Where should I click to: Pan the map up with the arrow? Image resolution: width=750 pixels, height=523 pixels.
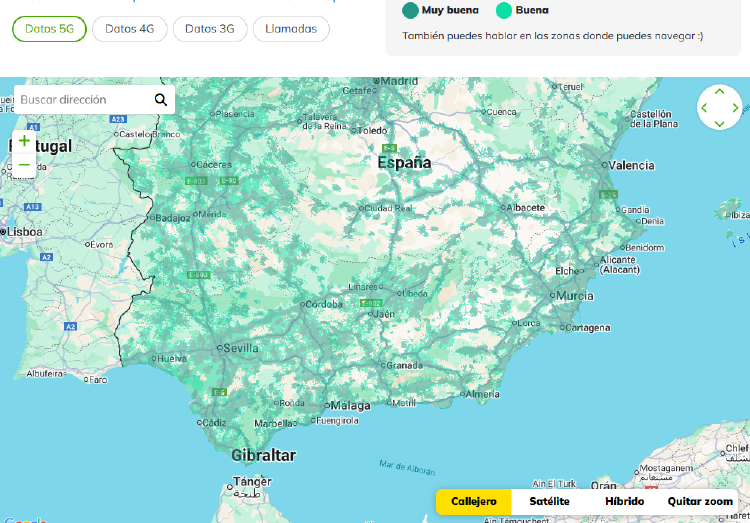click(x=719, y=93)
